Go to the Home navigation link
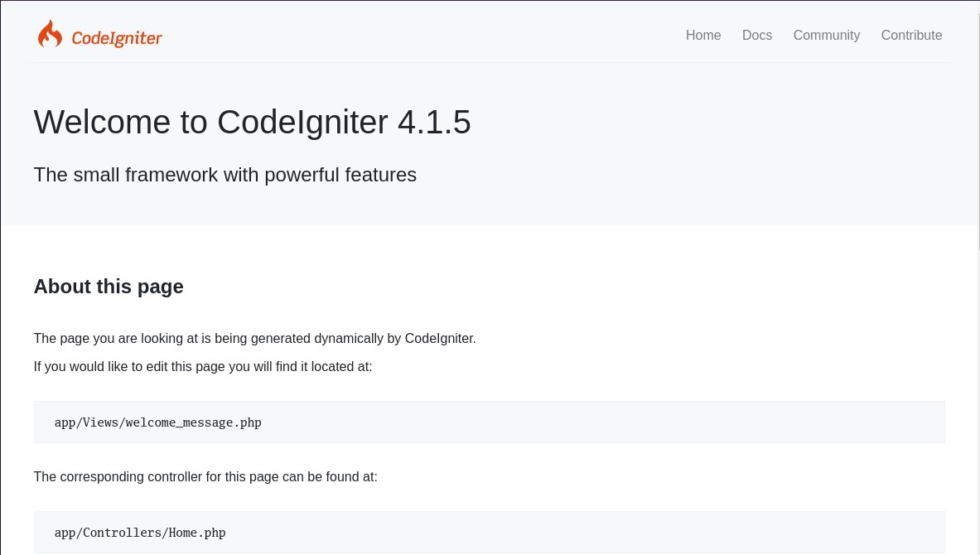The width and height of the screenshot is (980, 555). 703,36
